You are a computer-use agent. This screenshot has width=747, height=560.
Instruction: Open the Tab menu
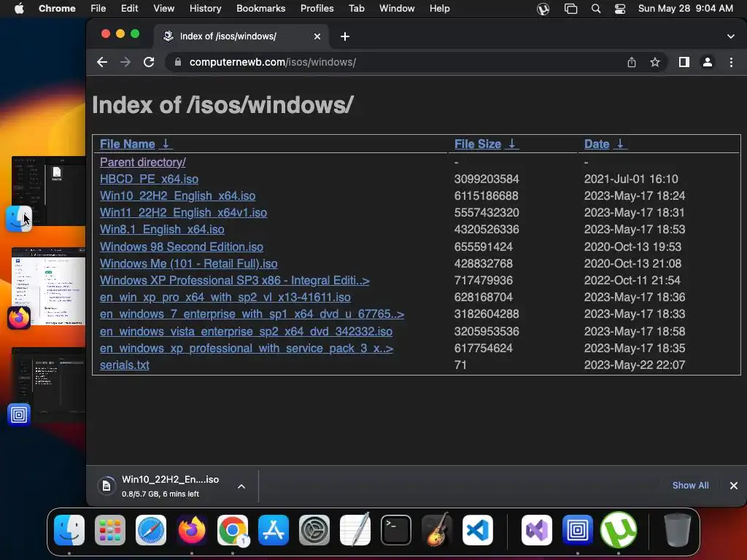coord(356,9)
